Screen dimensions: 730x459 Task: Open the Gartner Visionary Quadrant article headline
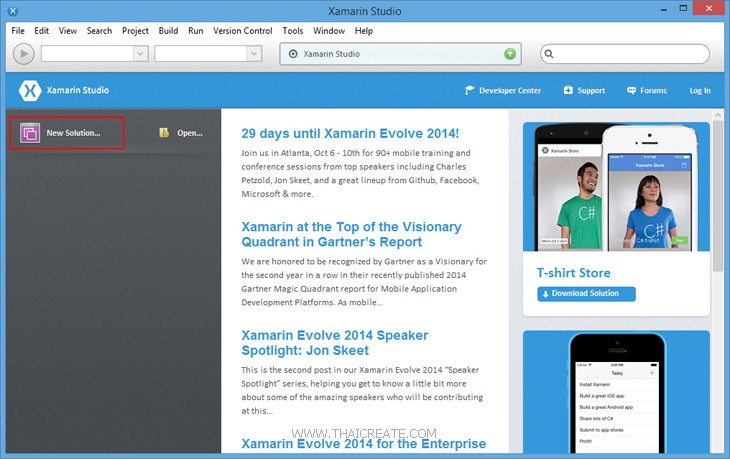[351, 234]
